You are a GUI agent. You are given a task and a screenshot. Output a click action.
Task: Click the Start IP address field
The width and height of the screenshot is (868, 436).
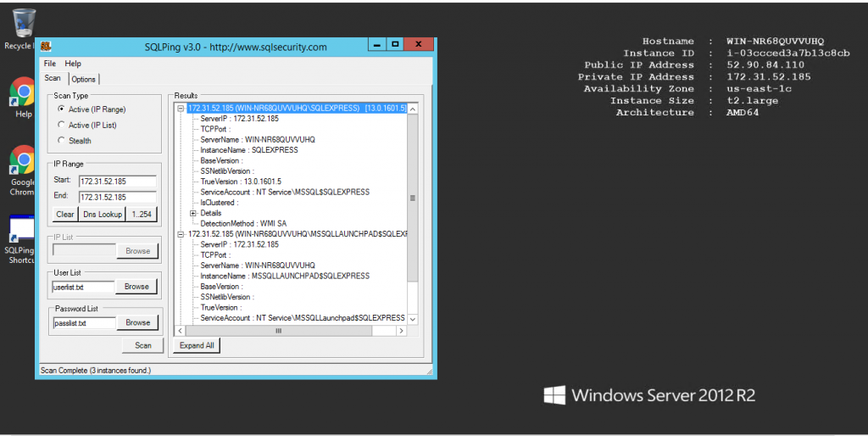pyautogui.click(x=117, y=182)
